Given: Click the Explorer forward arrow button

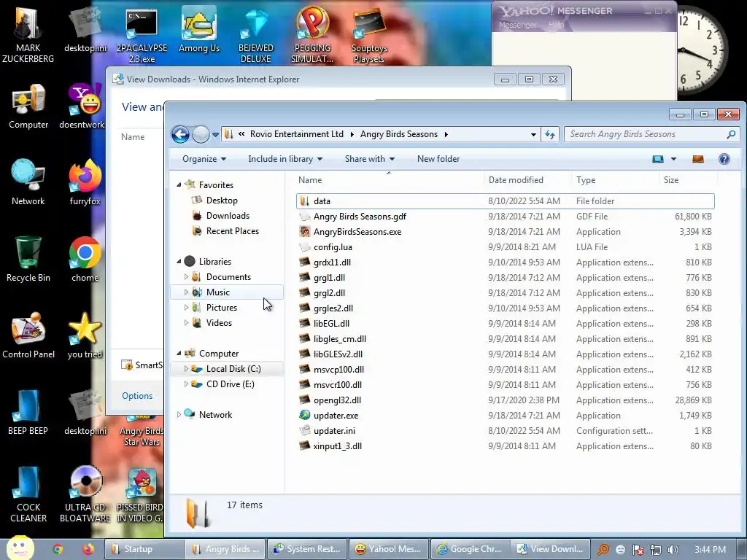Looking at the screenshot, I should coord(201,134).
